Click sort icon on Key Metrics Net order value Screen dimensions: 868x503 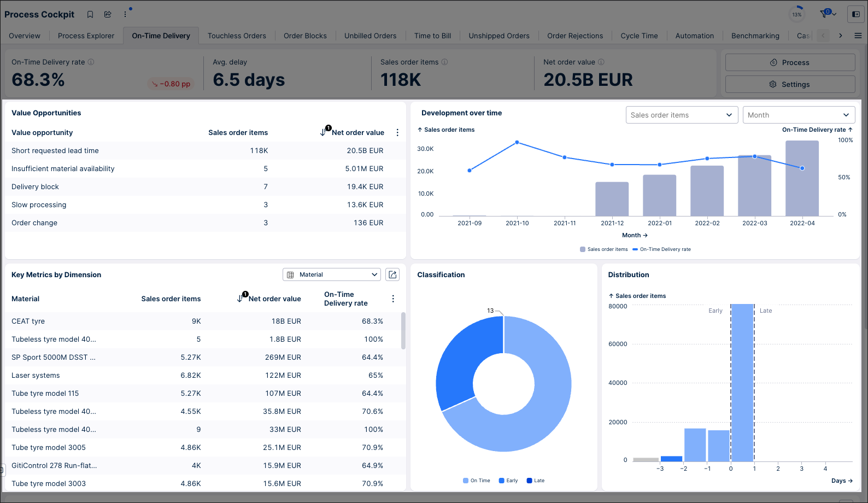pos(241,298)
